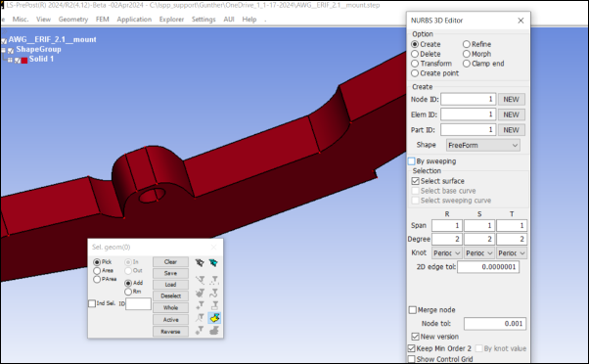
Task: Click the Deselect button
Action: tap(170, 296)
